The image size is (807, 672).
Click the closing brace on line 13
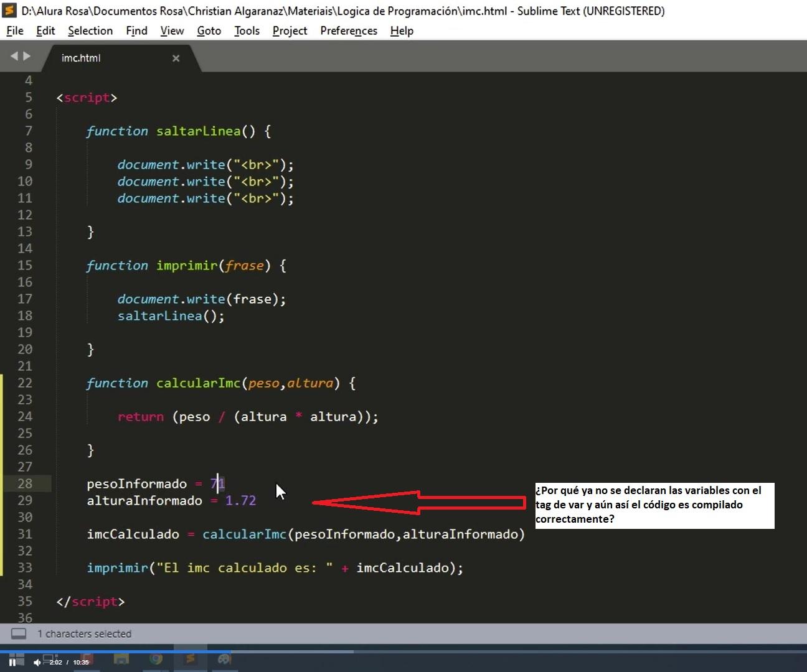pyautogui.click(x=90, y=232)
